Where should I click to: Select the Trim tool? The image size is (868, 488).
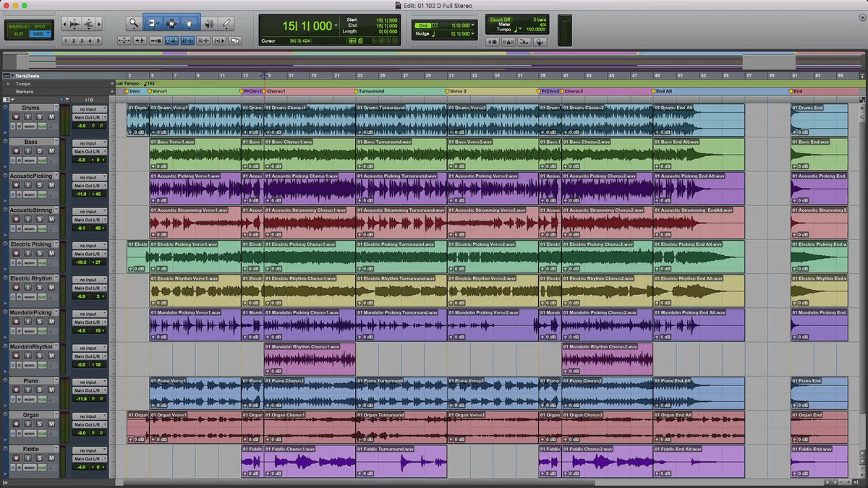(x=154, y=23)
